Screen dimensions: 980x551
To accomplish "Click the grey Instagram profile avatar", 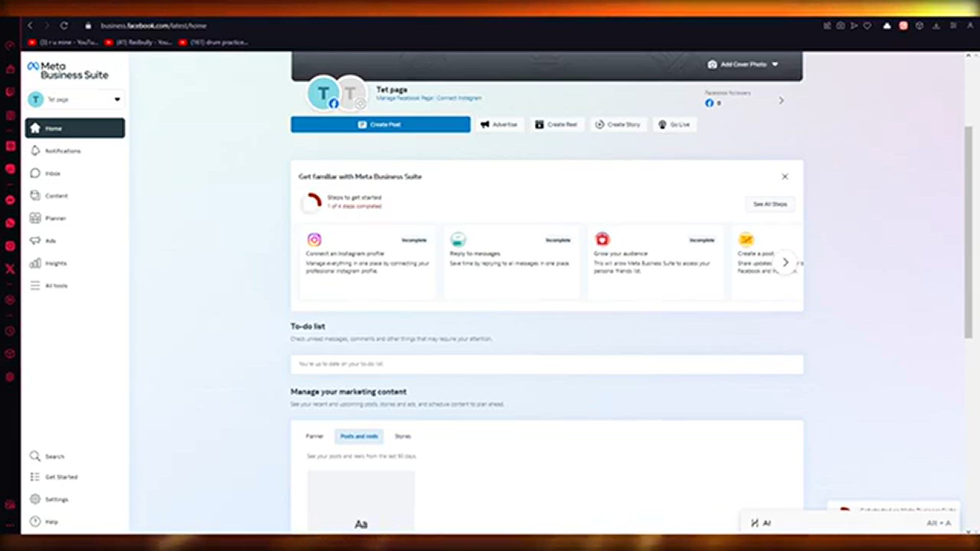I will click(x=352, y=93).
